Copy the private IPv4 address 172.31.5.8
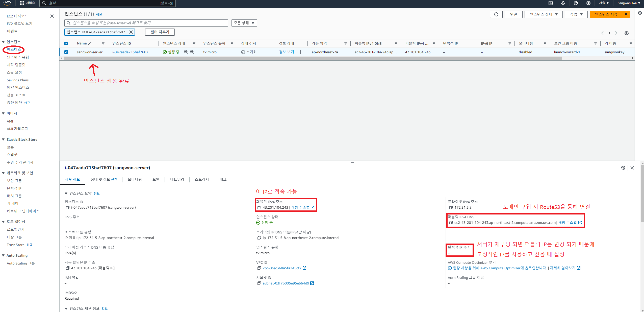 click(451, 207)
